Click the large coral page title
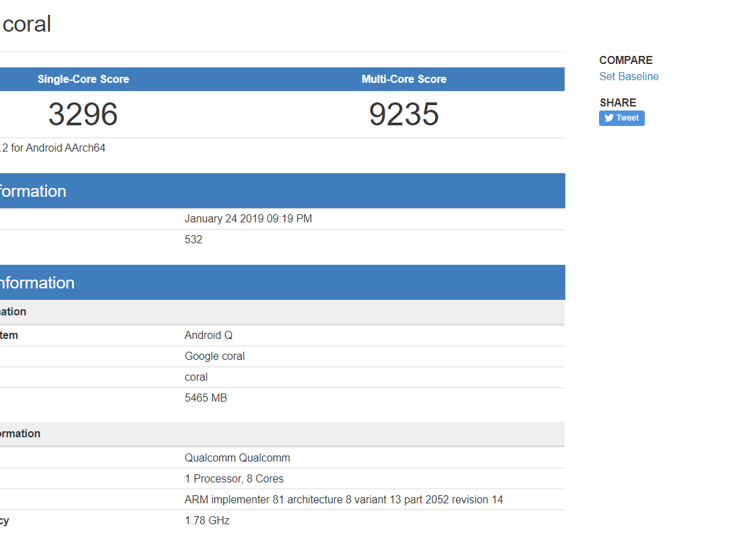This screenshot has width=756, height=535. 27,24
